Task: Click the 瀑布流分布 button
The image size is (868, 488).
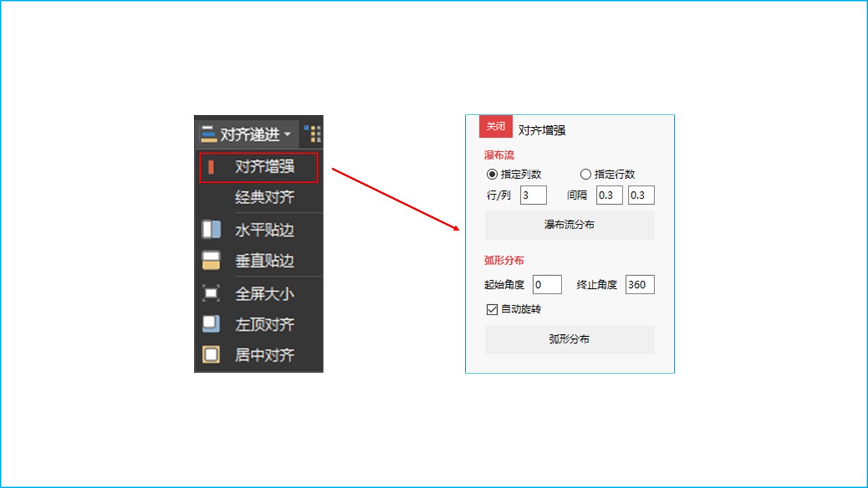Action: tap(570, 225)
